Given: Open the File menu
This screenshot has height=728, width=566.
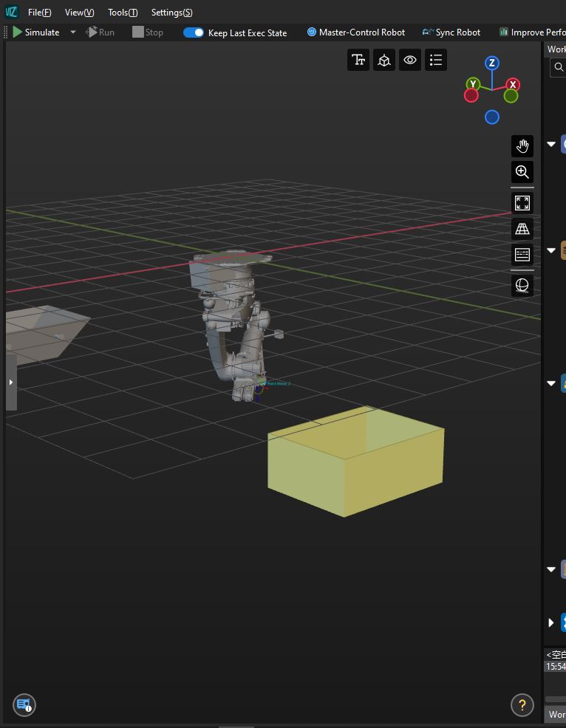Looking at the screenshot, I should 39,13.
